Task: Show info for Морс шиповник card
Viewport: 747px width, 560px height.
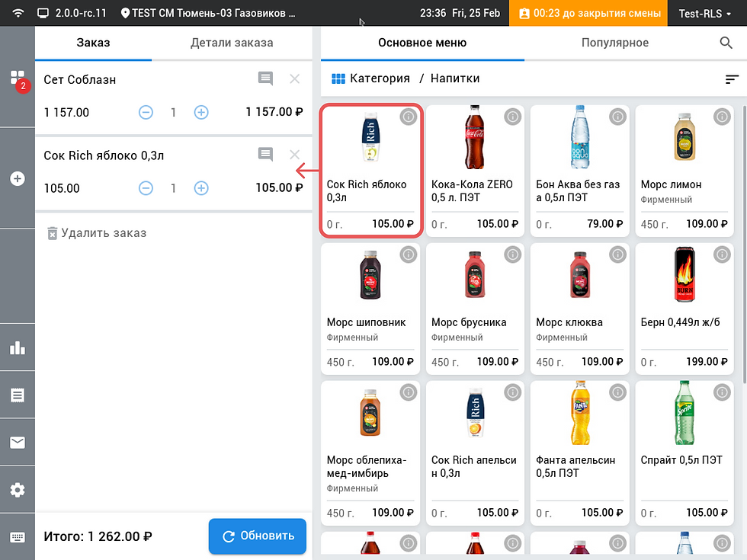Action: click(409, 254)
